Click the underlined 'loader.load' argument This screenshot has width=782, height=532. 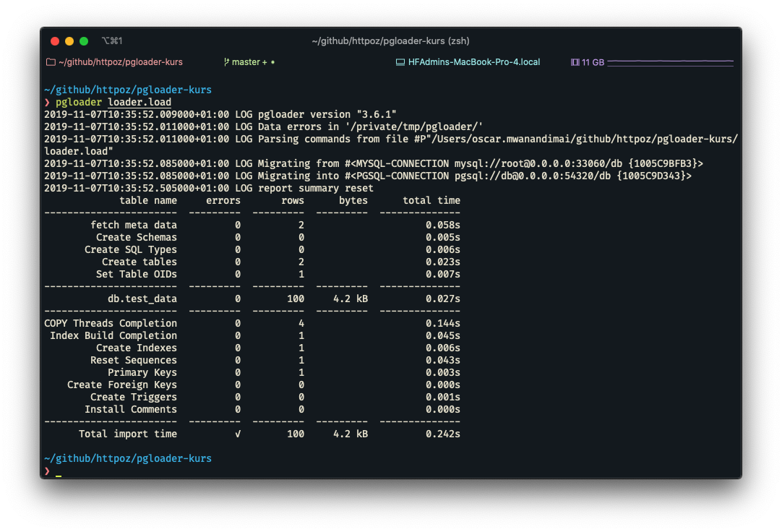coord(139,102)
